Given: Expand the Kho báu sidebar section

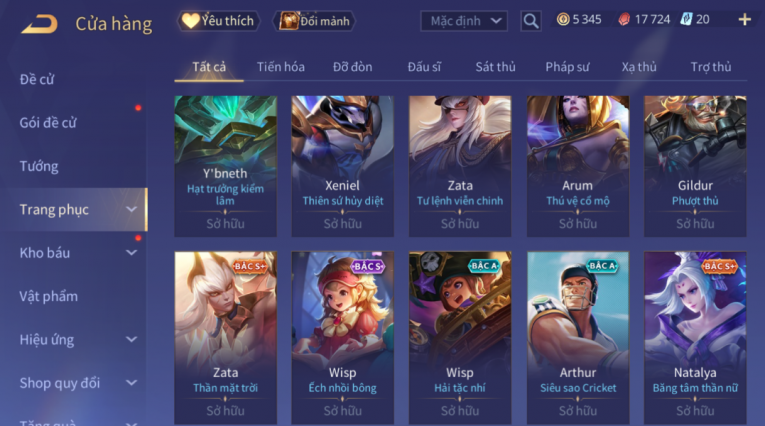Looking at the screenshot, I should [x=131, y=253].
